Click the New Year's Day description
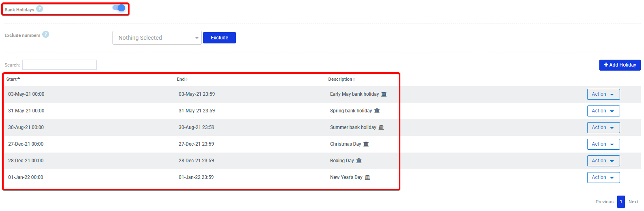Image resolution: width=644 pixels, height=211 pixels. click(346, 177)
